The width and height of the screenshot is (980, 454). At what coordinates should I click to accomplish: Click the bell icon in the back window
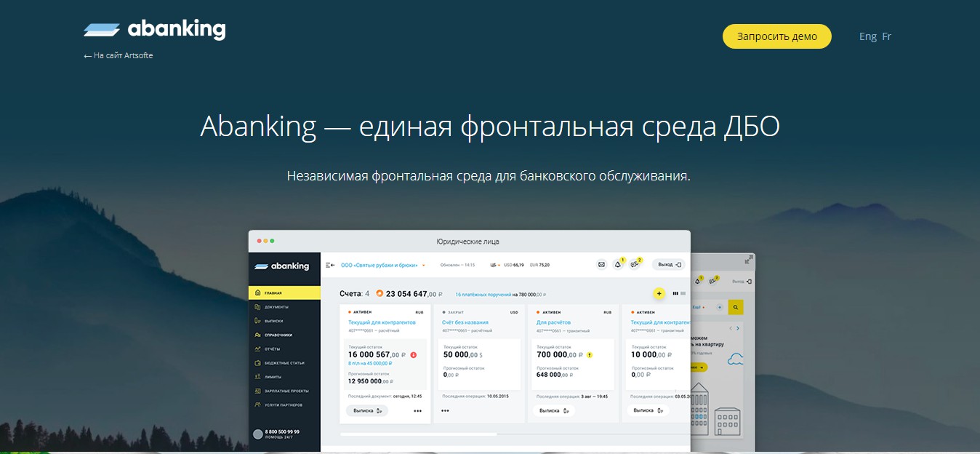click(x=699, y=280)
